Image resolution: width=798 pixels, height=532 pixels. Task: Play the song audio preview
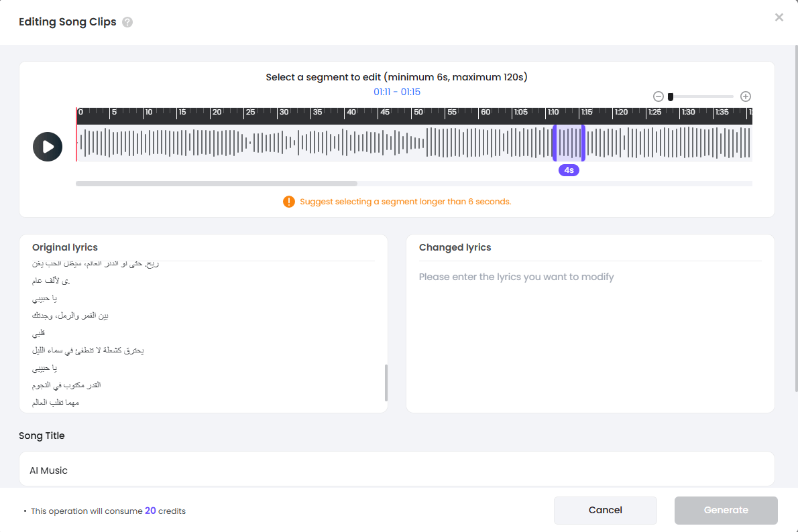[47, 146]
